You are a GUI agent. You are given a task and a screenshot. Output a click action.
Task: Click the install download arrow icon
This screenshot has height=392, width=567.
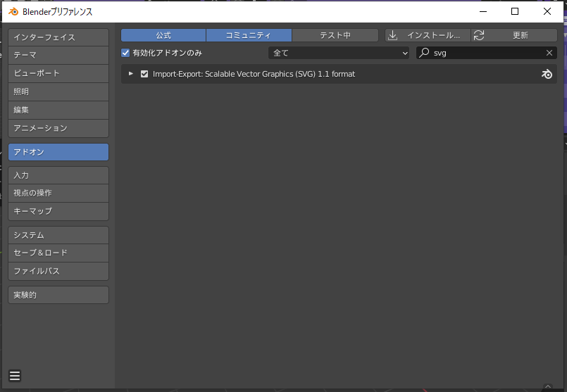click(393, 35)
